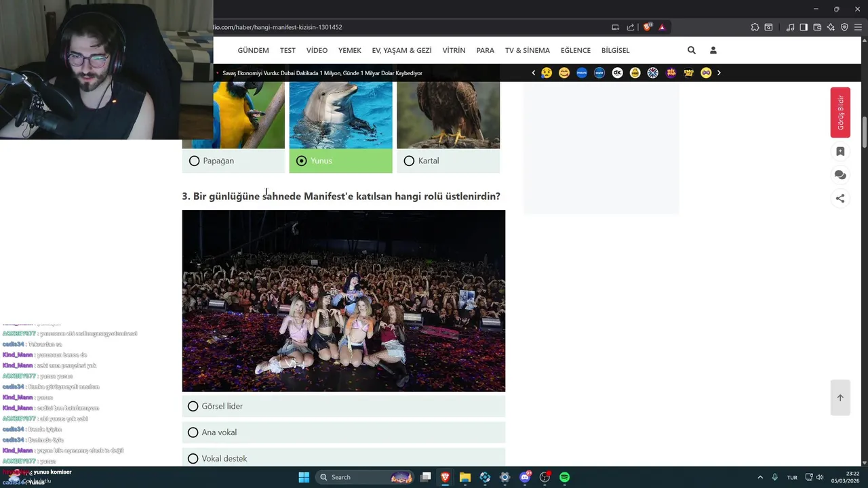Viewport: 868px width, 488px height.
Task: Click the TUR keyboard language indicator
Action: (792, 477)
